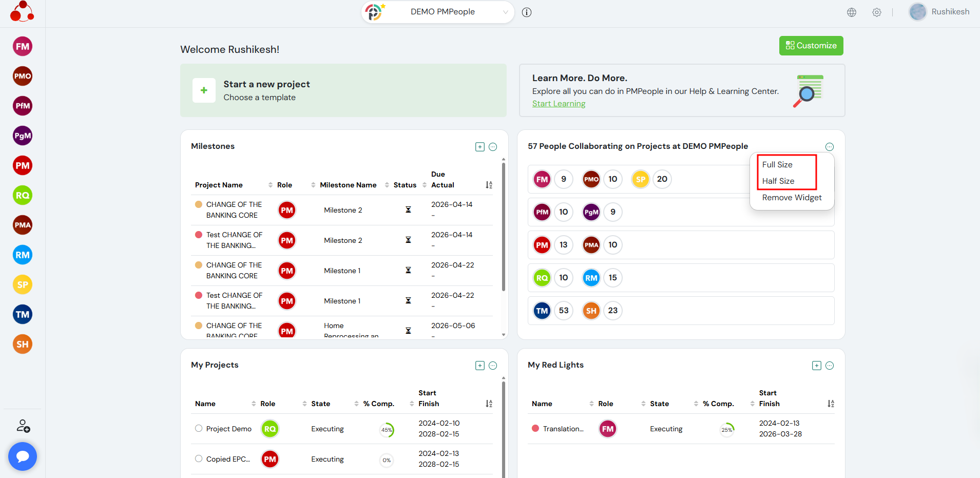Select the RQ role in sidebar
Viewport: 980px width, 478px height.
point(23,196)
